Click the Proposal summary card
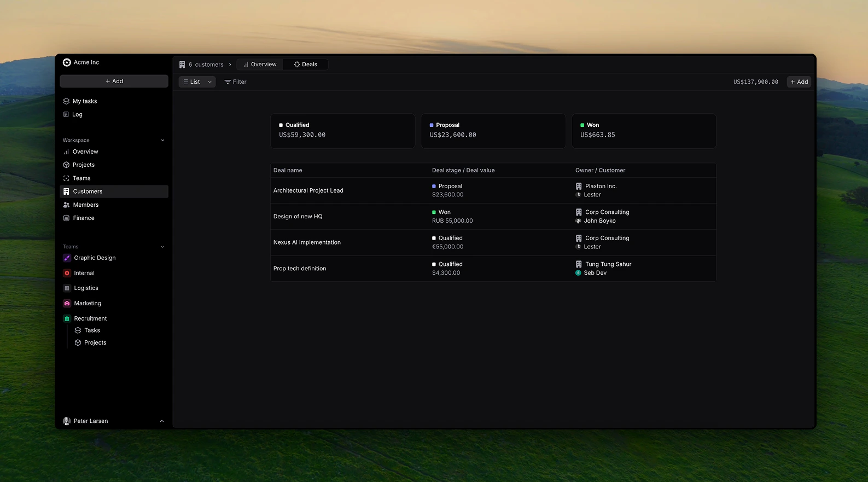Viewport: 868px width, 482px height. pos(493,131)
